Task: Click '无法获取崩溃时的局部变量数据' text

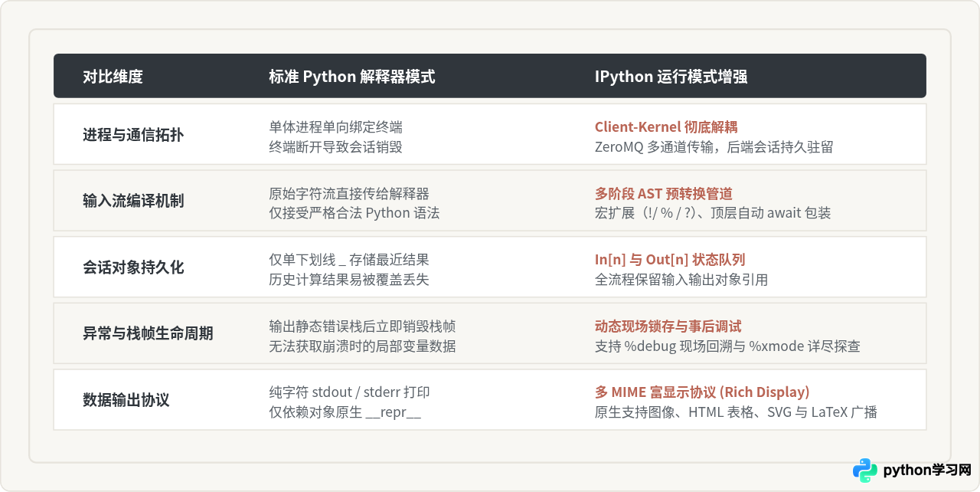Action: [x=362, y=346]
